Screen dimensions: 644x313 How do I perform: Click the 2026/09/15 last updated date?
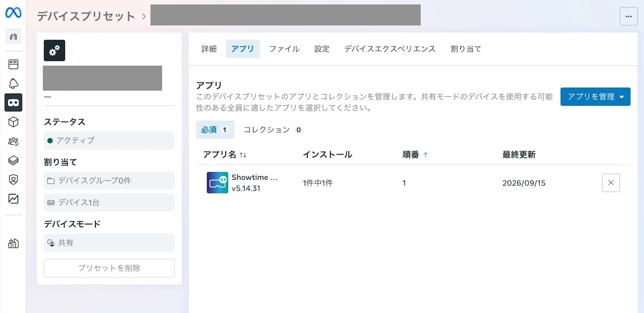click(x=524, y=183)
